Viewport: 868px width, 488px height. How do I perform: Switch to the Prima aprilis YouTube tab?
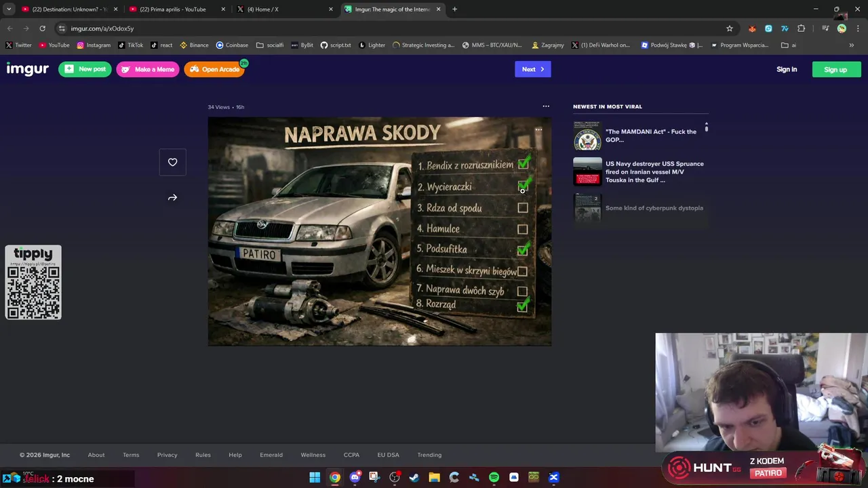point(178,9)
